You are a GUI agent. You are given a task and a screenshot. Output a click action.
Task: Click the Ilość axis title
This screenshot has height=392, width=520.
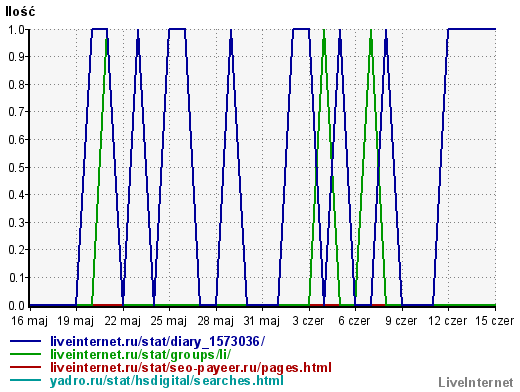20,12
